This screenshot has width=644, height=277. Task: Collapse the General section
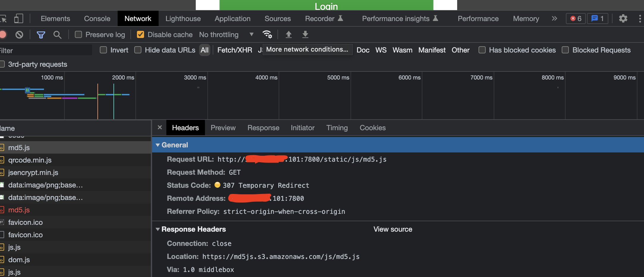pos(158,145)
